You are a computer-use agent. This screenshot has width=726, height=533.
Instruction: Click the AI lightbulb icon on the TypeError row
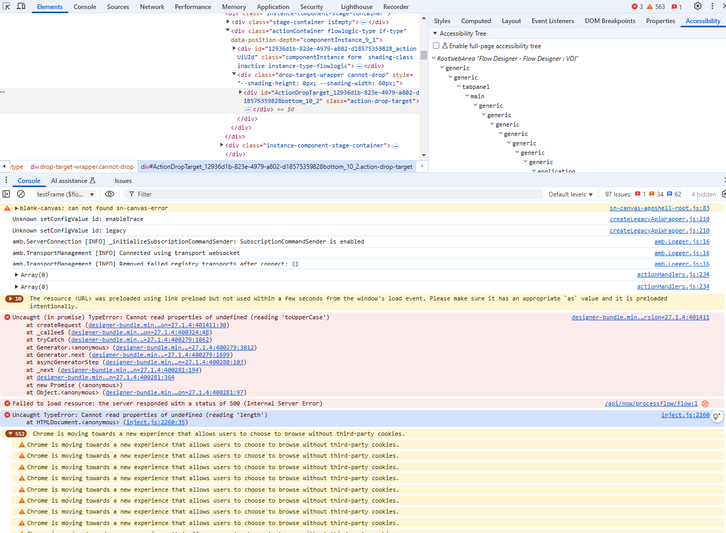[x=717, y=416]
